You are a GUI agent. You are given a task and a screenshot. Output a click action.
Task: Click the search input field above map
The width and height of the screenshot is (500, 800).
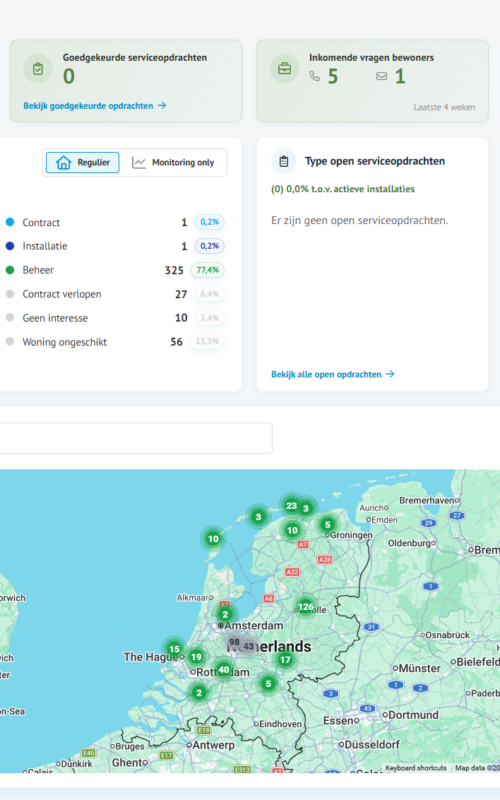136,438
